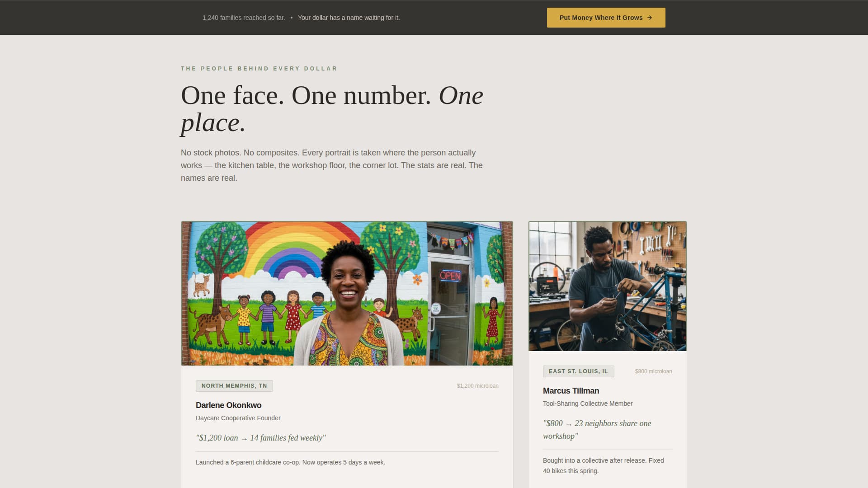Click Marcus Tillman's name
Screen dimensions: 868x488
point(571,390)
